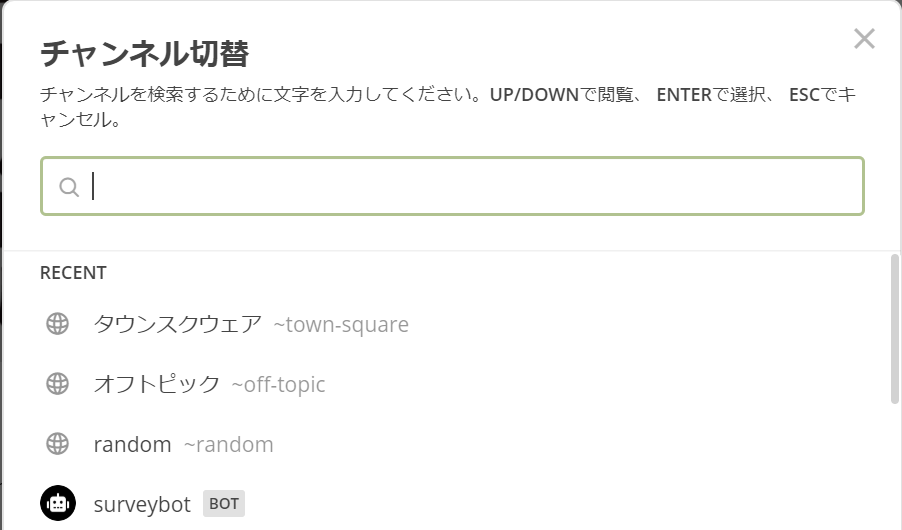The height and width of the screenshot is (530, 902).
Task: Click the BOT badge next to surveybot
Action: [x=224, y=504]
